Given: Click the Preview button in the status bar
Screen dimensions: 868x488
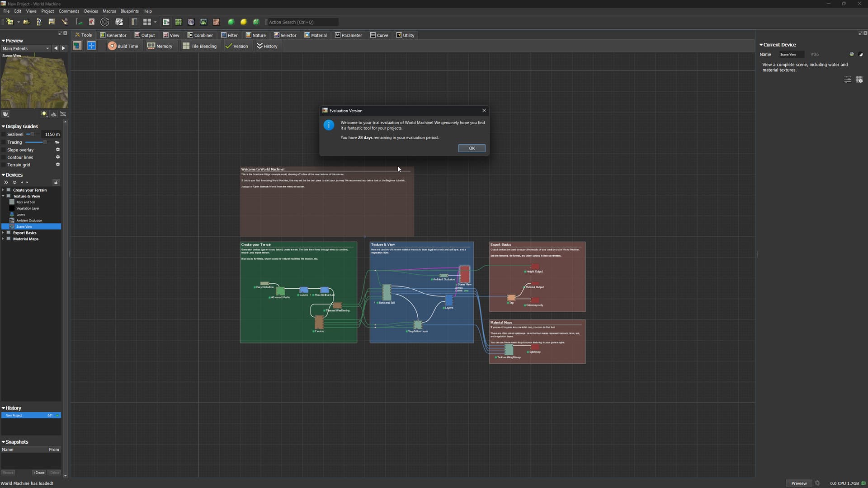Looking at the screenshot, I should point(798,483).
